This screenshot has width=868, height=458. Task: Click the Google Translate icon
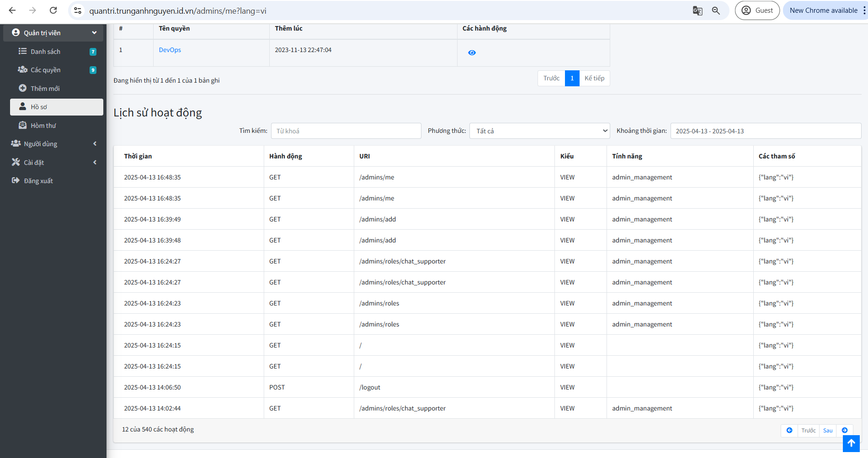(698, 11)
